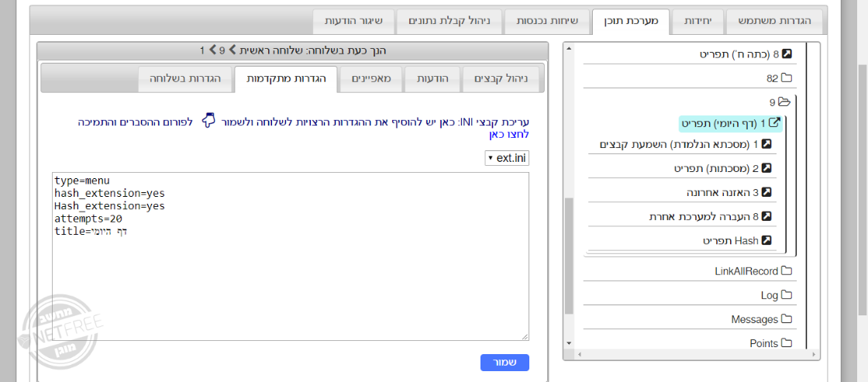Click the shortcut icon beside 8 (כתה ח') תפריט
The image size is (868, 382).
pyautogui.click(x=787, y=54)
